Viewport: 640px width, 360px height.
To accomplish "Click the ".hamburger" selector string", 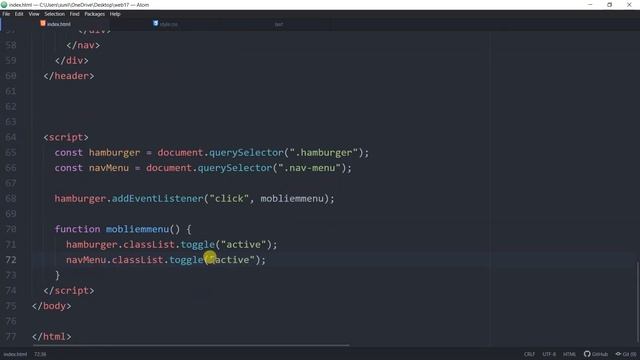I will 324,153.
